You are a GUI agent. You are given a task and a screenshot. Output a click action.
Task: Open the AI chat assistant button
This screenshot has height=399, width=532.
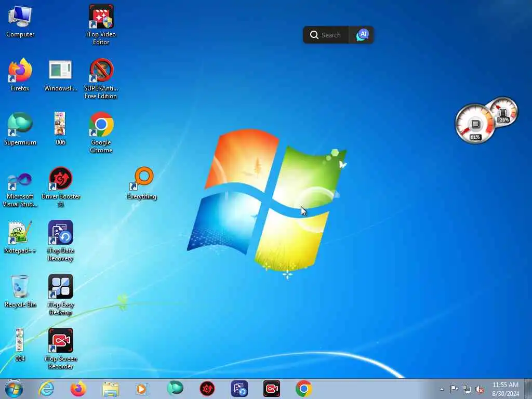pos(362,35)
